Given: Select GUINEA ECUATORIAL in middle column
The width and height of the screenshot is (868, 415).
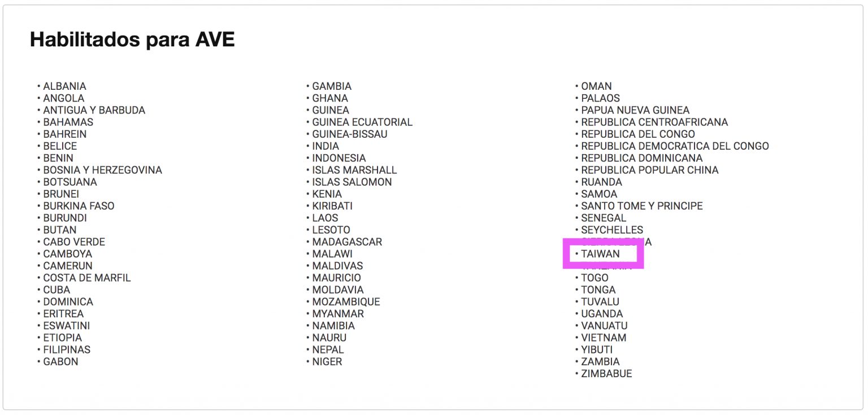Looking at the screenshot, I should click(362, 122).
